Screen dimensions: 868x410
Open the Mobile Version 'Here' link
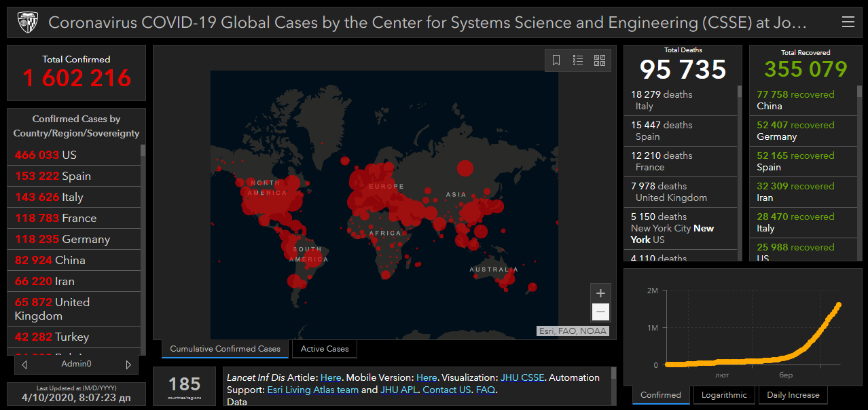click(x=427, y=377)
